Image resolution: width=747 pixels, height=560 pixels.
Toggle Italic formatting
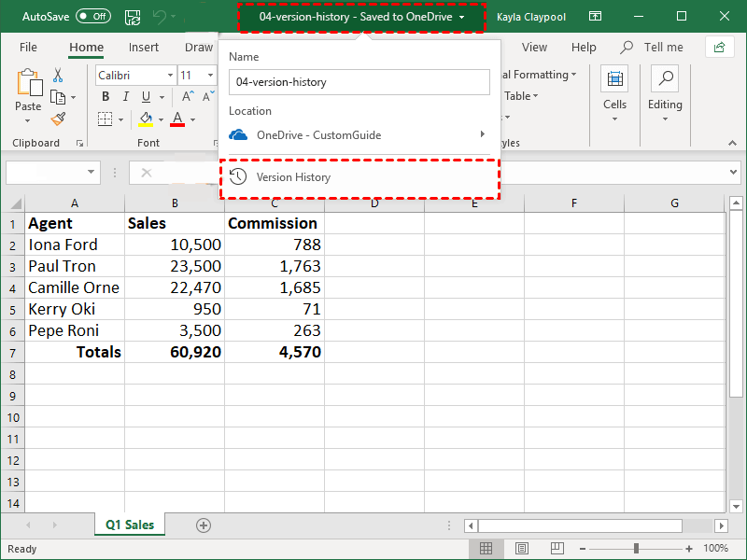tap(125, 97)
